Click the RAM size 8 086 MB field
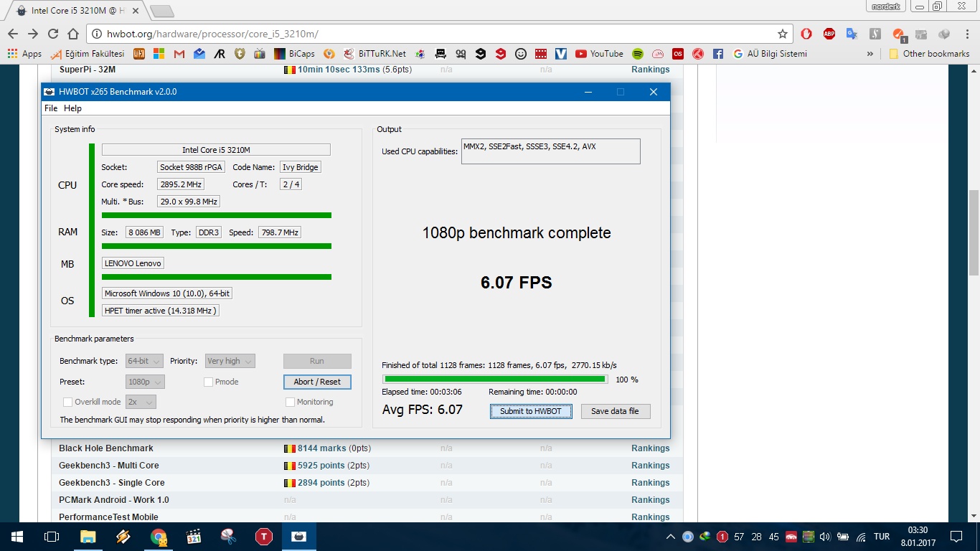980x551 pixels. coord(144,232)
